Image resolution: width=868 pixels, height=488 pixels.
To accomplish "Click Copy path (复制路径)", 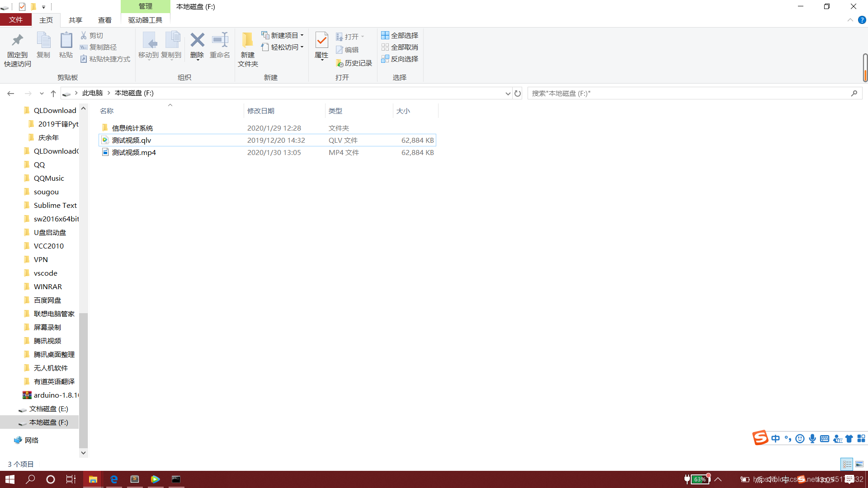I will 98,47.
